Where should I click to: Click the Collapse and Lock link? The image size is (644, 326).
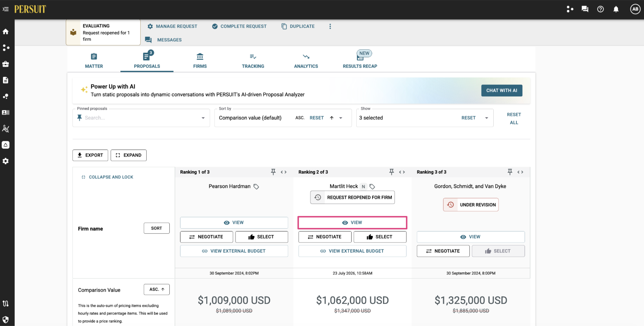[x=107, y=177]
